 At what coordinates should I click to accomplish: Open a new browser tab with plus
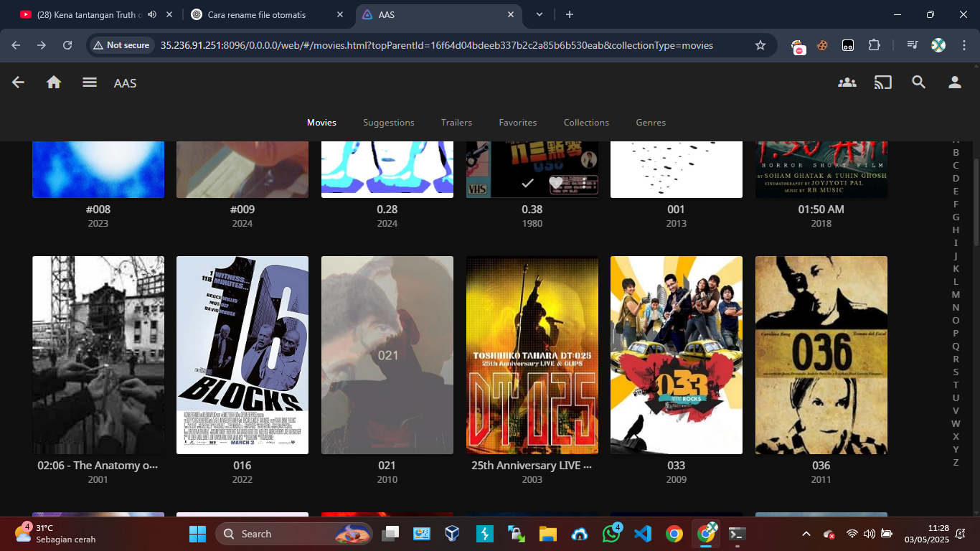[570, 14]
